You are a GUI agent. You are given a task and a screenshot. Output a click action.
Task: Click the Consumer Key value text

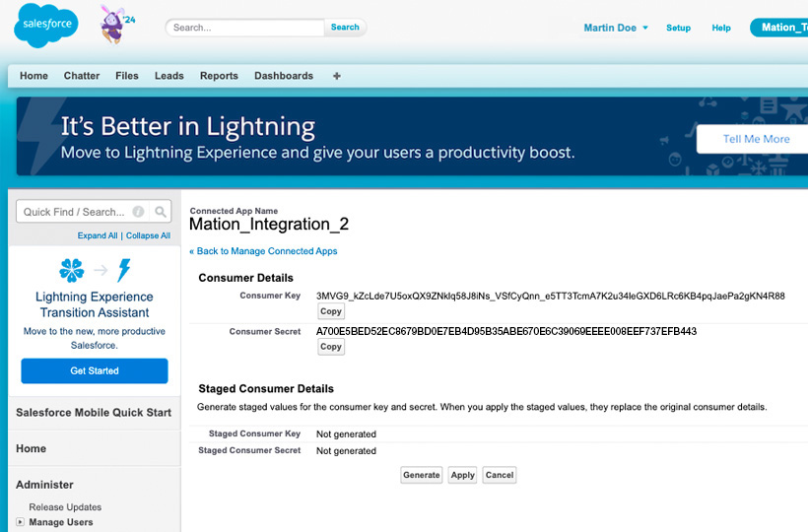tap(551, 296)
